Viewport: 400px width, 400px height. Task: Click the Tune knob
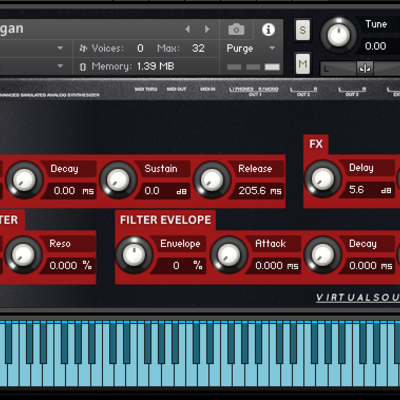point(338,35)
